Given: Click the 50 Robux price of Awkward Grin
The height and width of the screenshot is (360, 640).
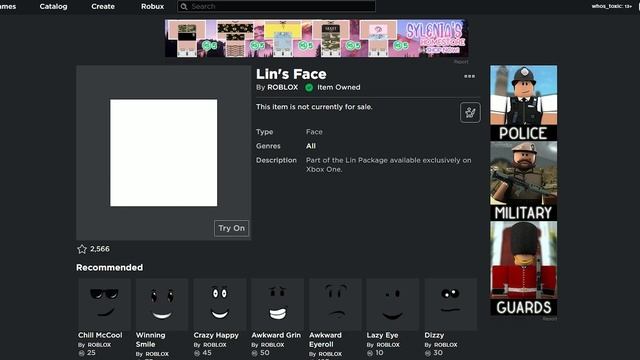Looking at the screenshot, I should (264, 353).
